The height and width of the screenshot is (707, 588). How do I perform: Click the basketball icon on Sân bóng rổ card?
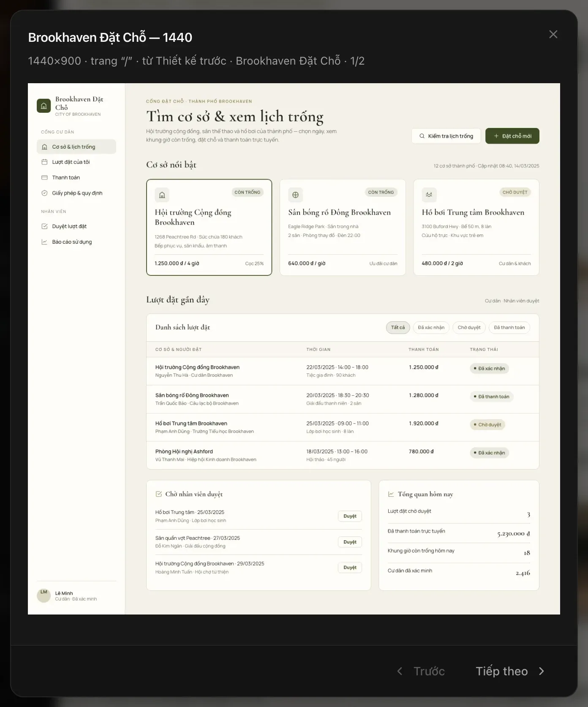295,195
